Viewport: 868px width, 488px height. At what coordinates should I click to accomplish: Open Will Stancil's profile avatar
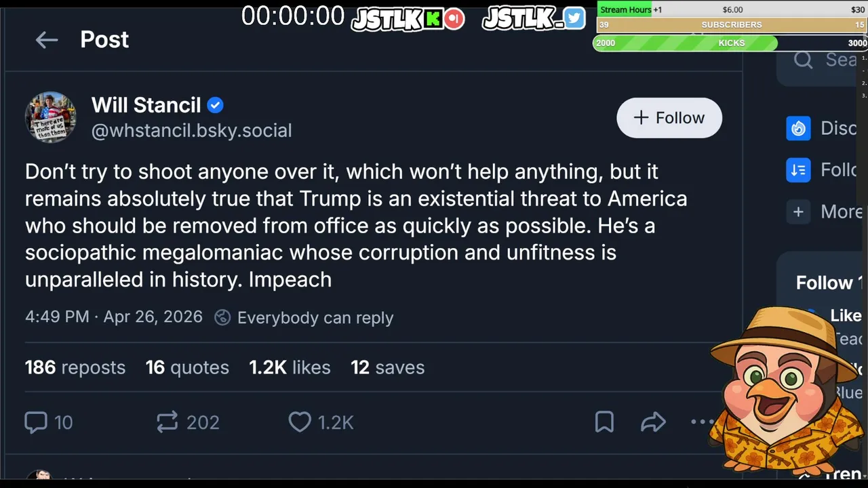point(50,117)
